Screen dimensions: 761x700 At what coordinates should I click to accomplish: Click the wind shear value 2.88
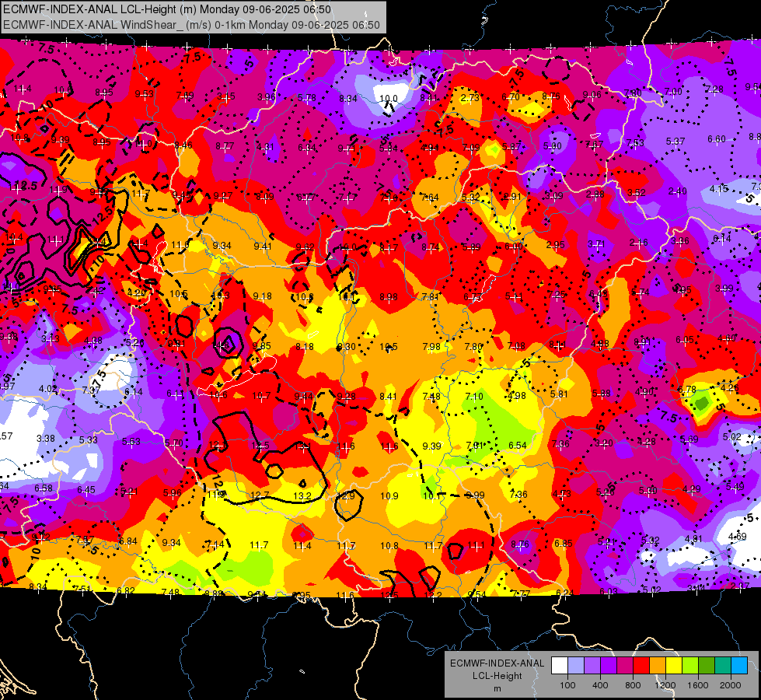[595, 194]
